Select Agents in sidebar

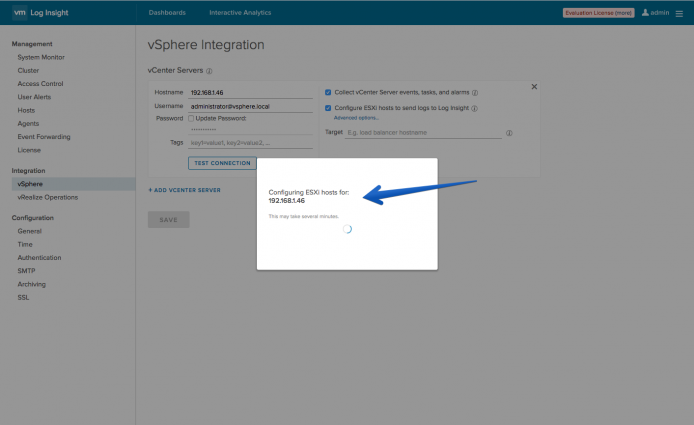[28, 124]
